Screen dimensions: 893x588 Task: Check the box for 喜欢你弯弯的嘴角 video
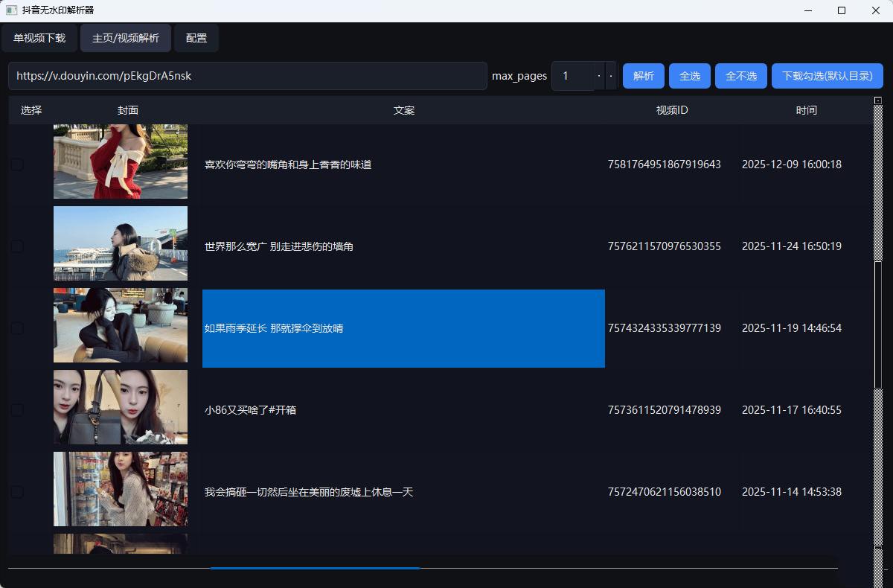tap(16, 164)
